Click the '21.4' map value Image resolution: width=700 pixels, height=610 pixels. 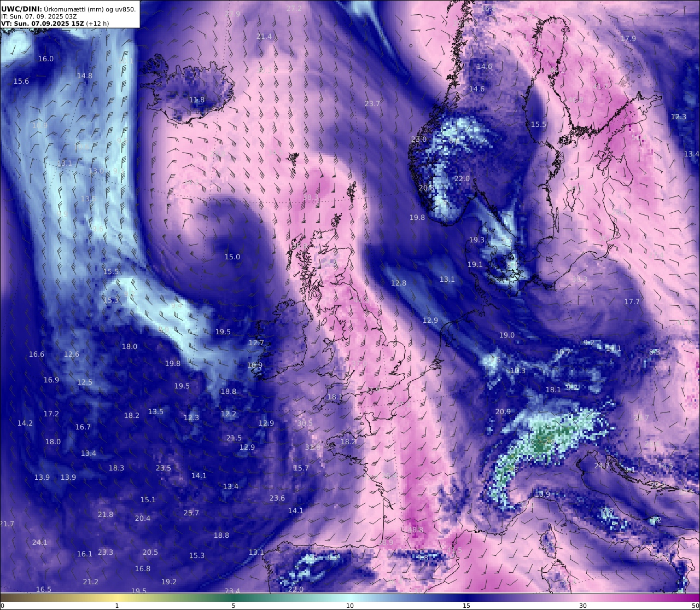[264, 37]
